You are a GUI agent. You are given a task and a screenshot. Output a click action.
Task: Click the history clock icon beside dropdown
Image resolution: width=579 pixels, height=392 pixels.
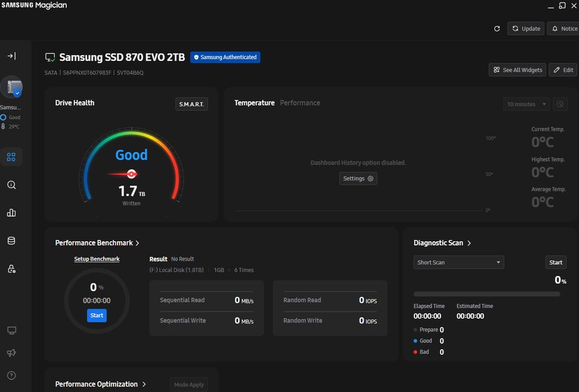[560, 104]
